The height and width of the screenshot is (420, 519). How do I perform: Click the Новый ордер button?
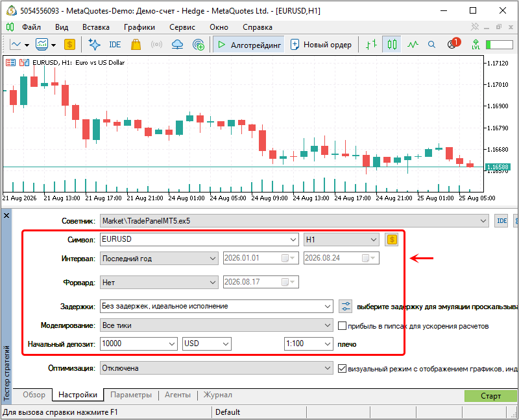coord(320,44)
